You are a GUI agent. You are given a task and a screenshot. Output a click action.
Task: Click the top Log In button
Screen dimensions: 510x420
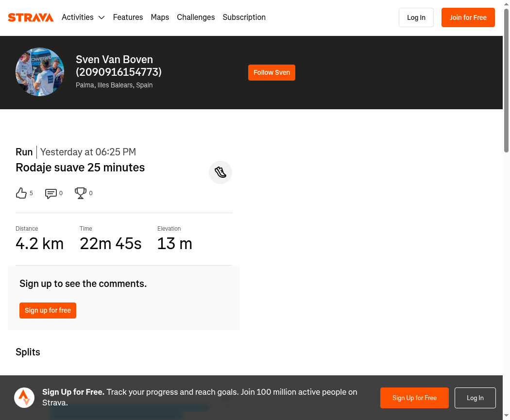(x=416, y=17)
